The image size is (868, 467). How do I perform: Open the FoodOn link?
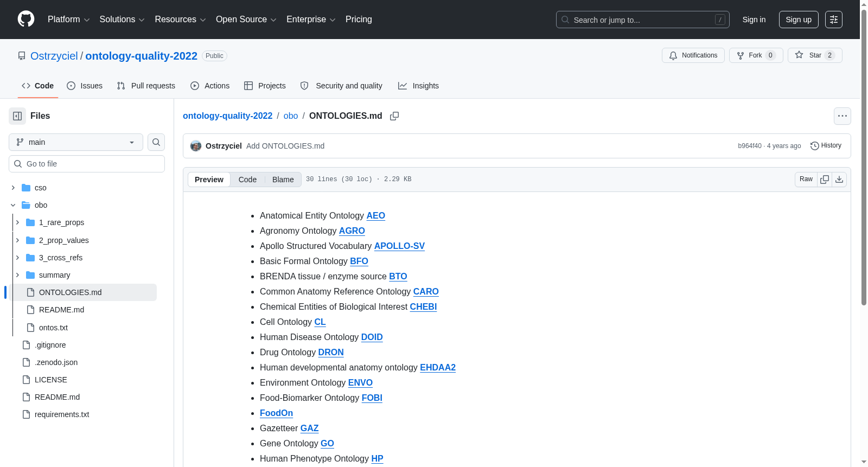276,413
